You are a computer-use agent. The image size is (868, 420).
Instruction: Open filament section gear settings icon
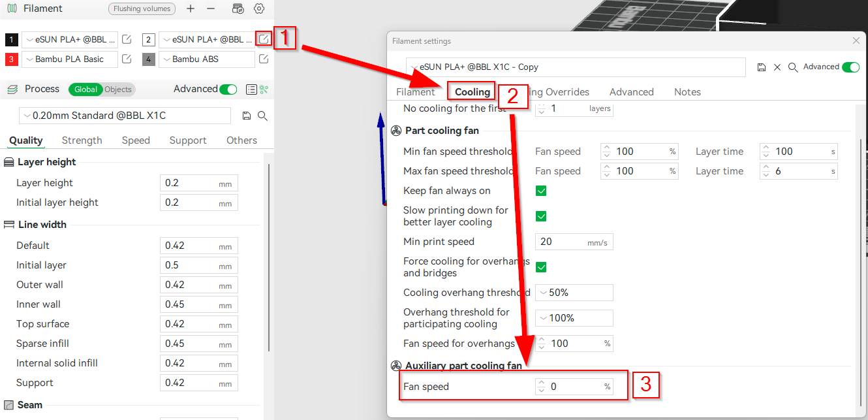259,8
